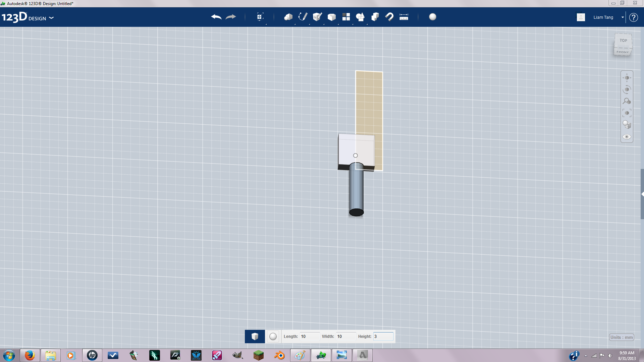Click the Length input field
Screen dimensions: 644x362
[309, 337]
